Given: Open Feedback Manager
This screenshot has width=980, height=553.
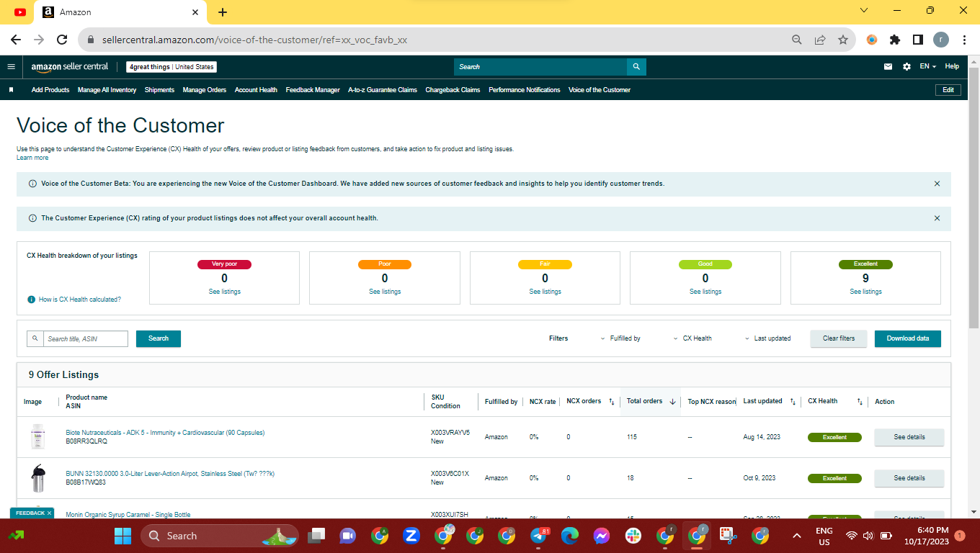Looking at the screenshot, I should coord(313,90).
